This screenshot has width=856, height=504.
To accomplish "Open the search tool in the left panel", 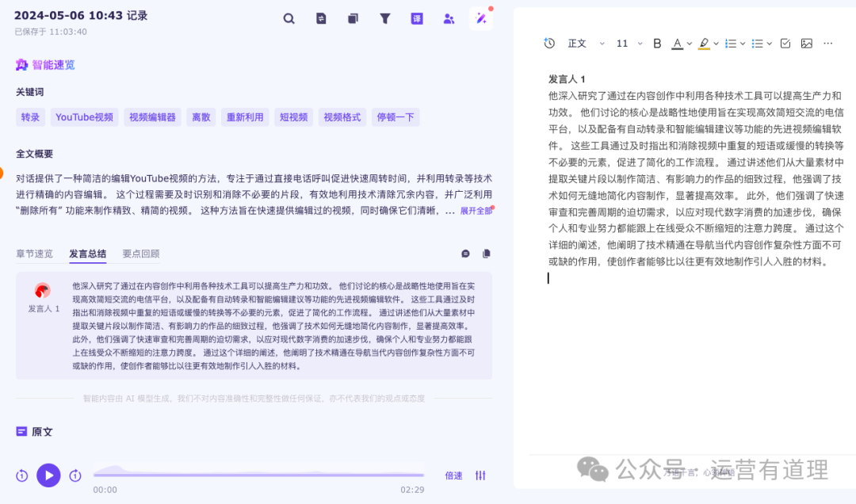I will 289,17.
